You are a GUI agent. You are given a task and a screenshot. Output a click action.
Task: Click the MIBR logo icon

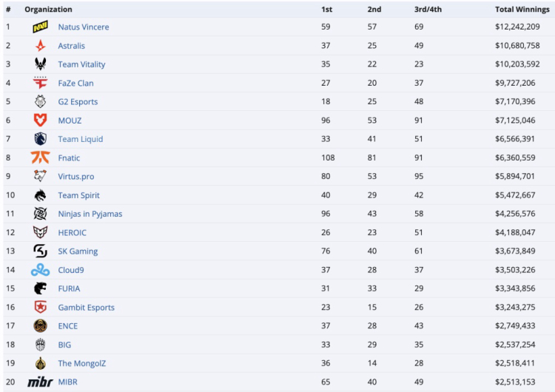(40, 382)
